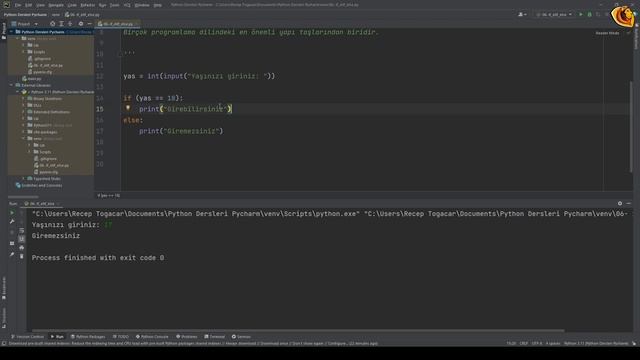Open the run configuration dropdown

pyautogui.click(x=554, y=15)
